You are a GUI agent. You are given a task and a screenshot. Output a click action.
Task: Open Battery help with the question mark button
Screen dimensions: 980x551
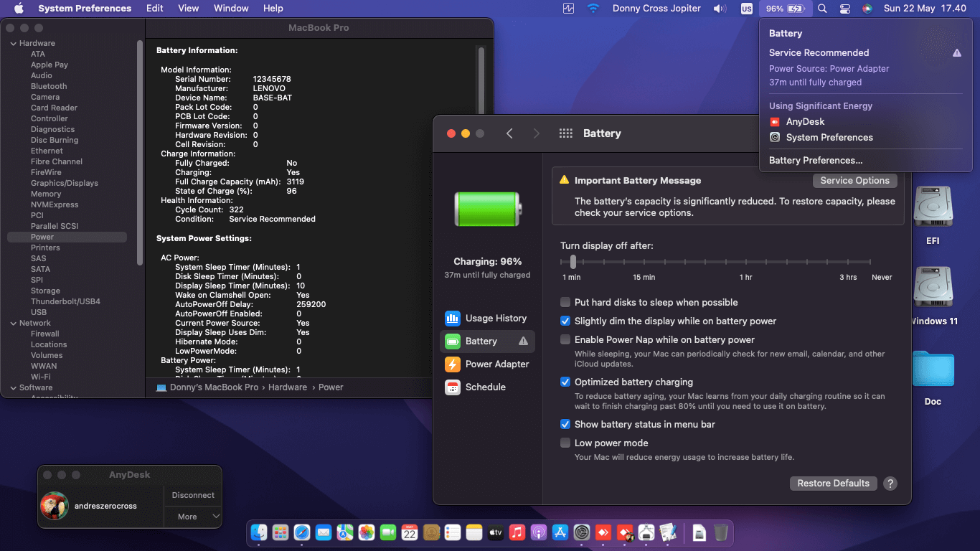click(890, 484)
